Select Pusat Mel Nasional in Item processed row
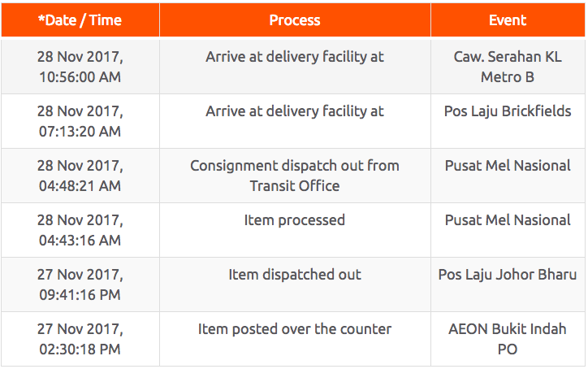The width and height of the screenshot is (588, 369). tap(508, 220)
